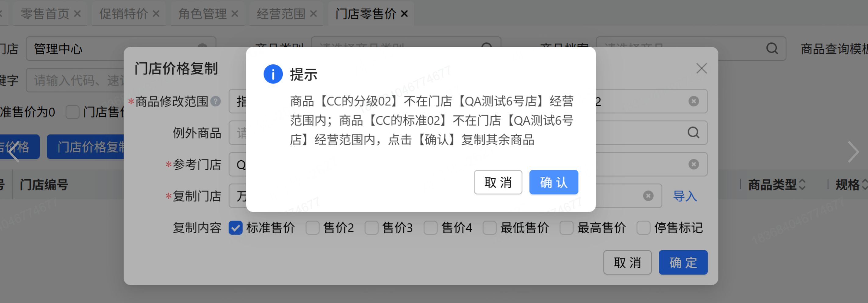Enable the 售价2 checkbox
868x303 pixels.
(x=312, y=228)
